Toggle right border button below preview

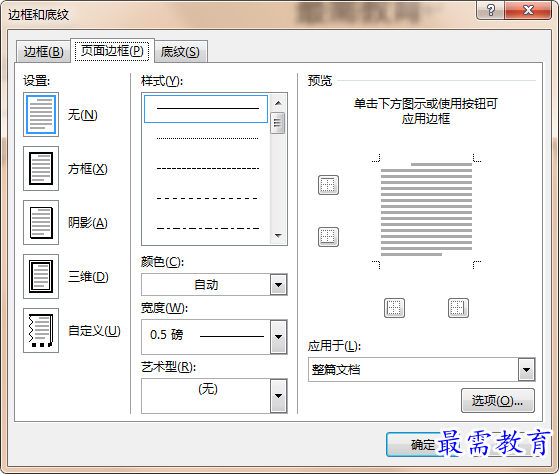[x=458, y=308]
